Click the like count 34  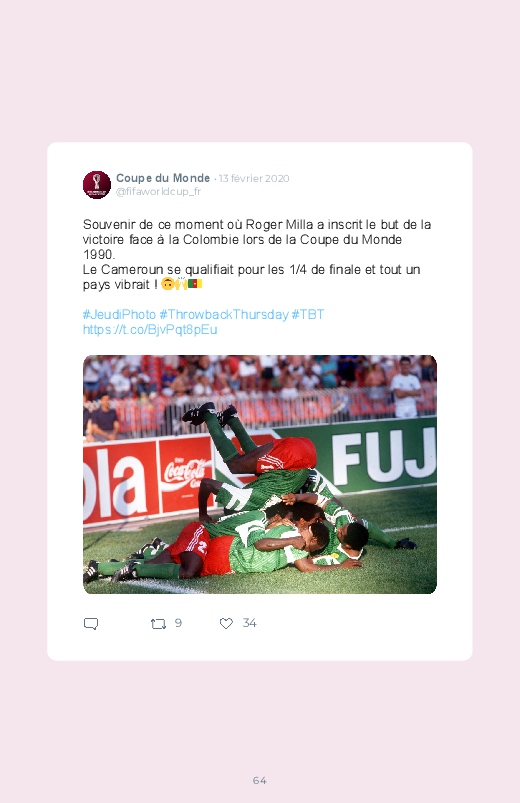pyautogui.click(x=249, y=623)
